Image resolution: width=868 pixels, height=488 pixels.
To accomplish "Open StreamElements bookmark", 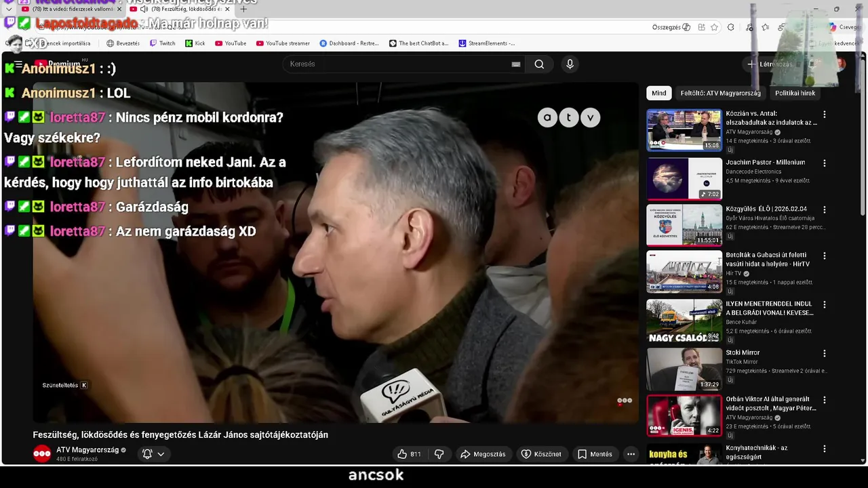I will click(487, 43).
